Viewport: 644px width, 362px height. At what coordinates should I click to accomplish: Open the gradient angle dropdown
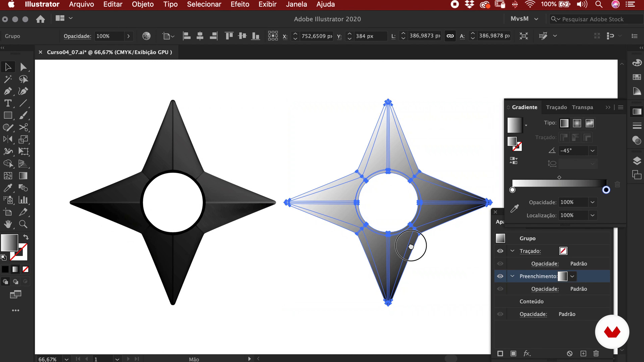[592, 151]
